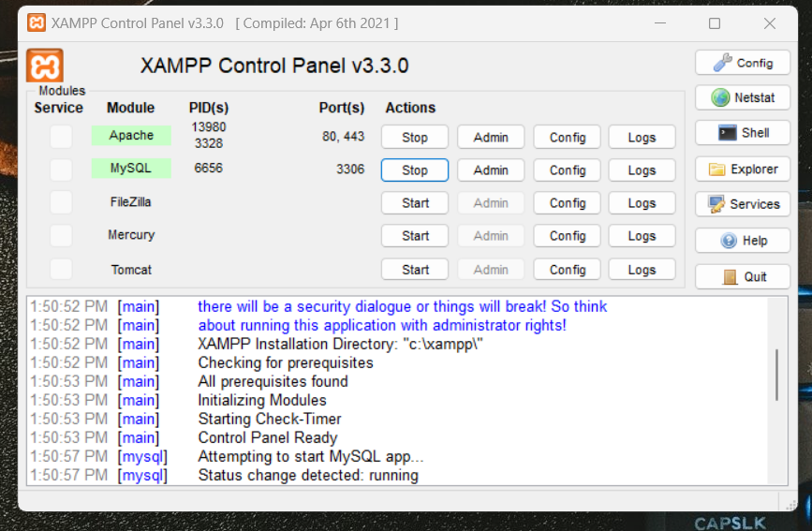Click the Tomcat Admin button
812x531 pixels.
tap(491, 270)
